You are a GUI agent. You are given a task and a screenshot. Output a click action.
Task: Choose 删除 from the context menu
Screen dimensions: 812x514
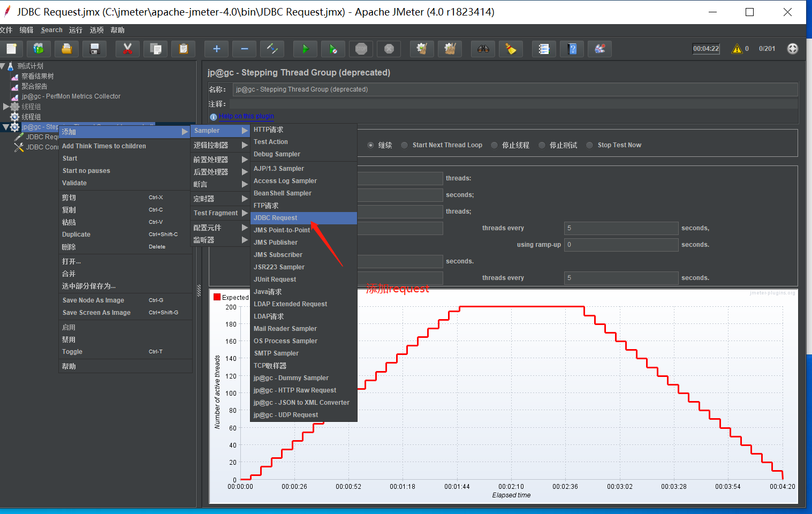[x=125, y=247]
